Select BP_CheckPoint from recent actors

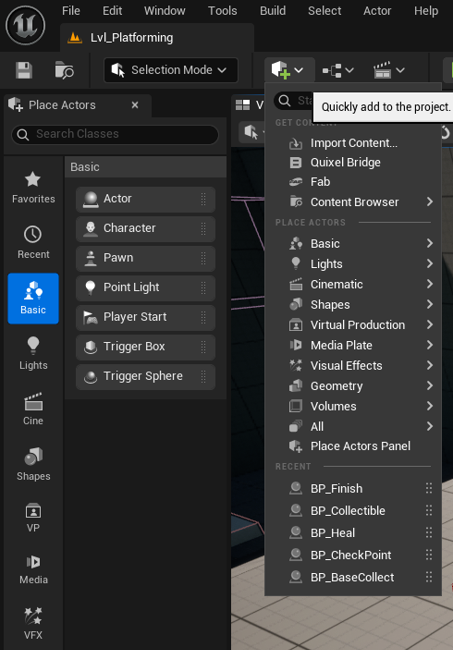[353, 555]
